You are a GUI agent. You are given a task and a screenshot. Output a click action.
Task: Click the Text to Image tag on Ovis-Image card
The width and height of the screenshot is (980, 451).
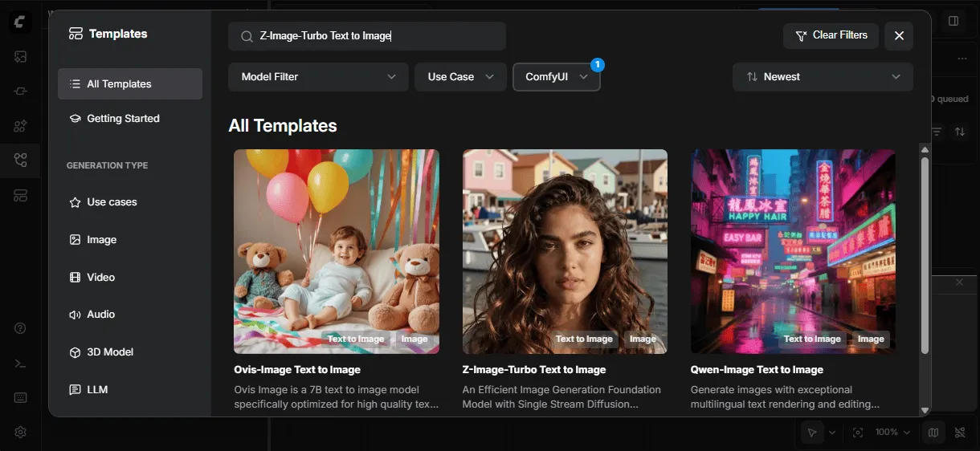356,339
